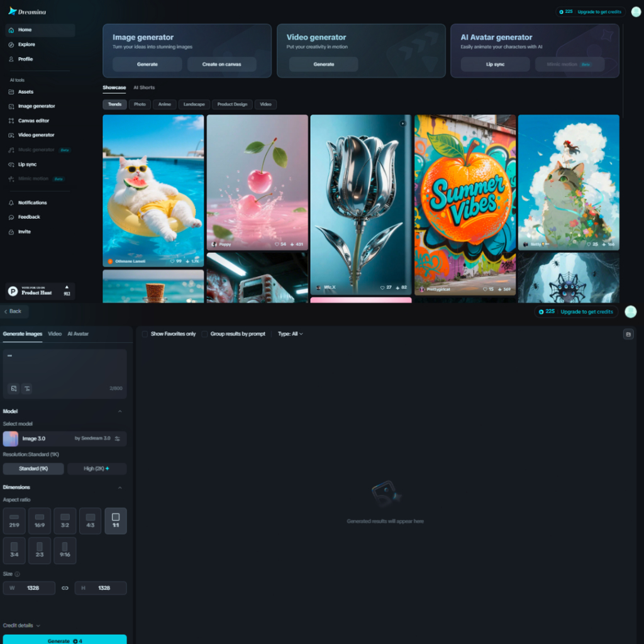Viewport: 644px width, 644px height.
Task: Click the link icon between width and height
Action: click(65, 588)
